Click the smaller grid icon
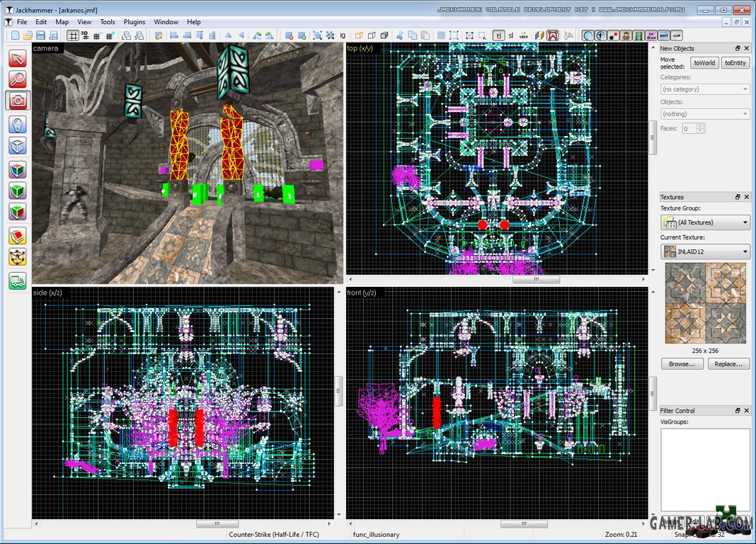 coord(97,35)
